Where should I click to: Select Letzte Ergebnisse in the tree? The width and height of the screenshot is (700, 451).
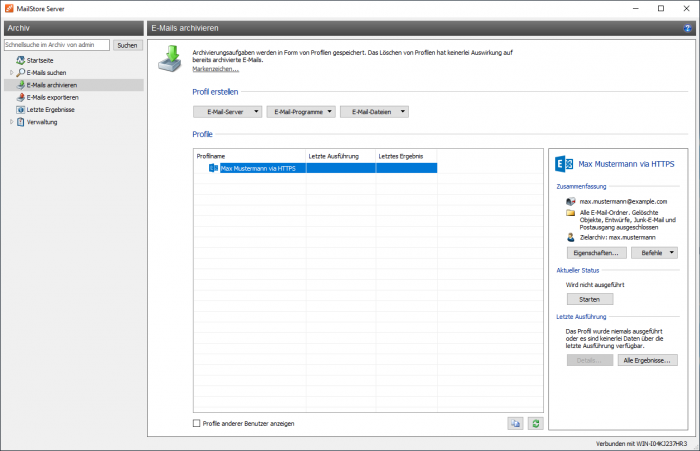50,109
